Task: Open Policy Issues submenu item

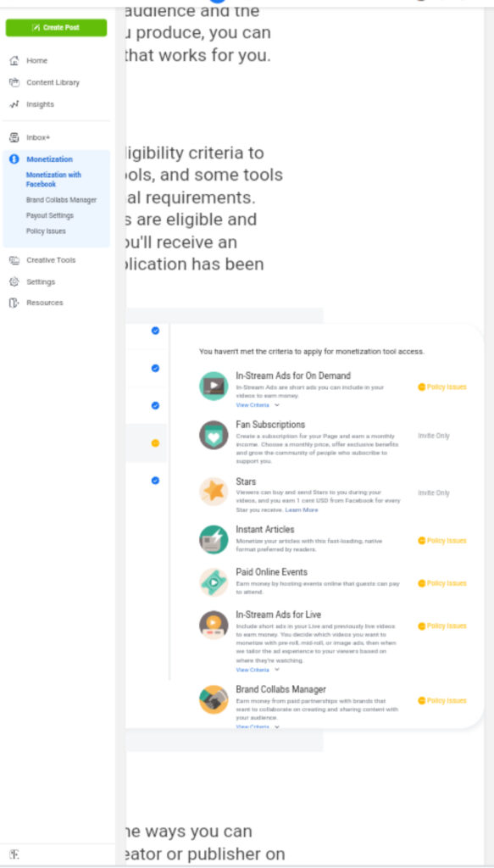Action: point(46,231)
